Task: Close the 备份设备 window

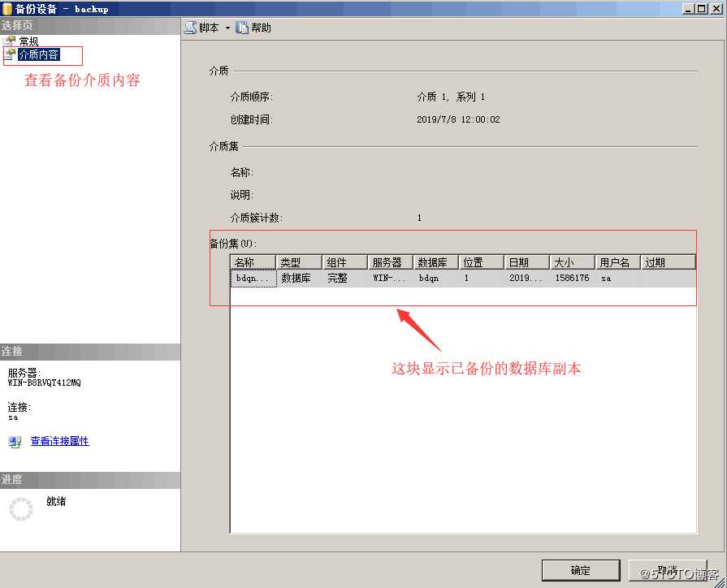Action: coord(716,9)
